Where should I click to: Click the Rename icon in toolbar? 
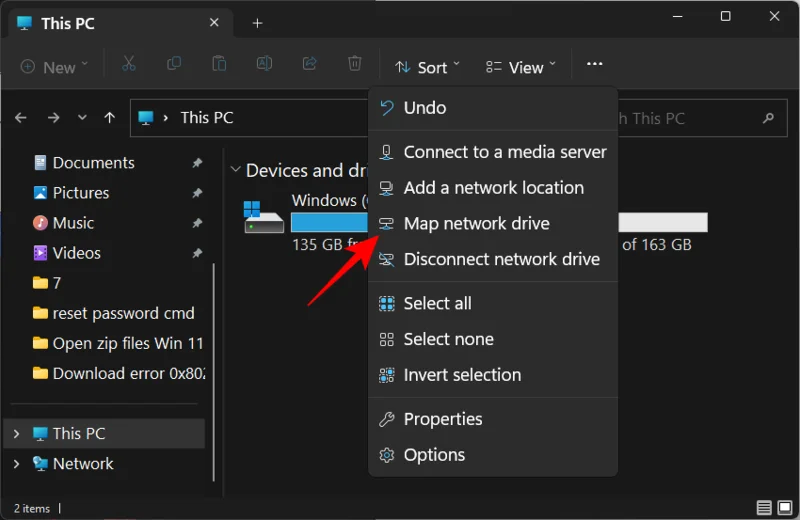pos(264,64)
